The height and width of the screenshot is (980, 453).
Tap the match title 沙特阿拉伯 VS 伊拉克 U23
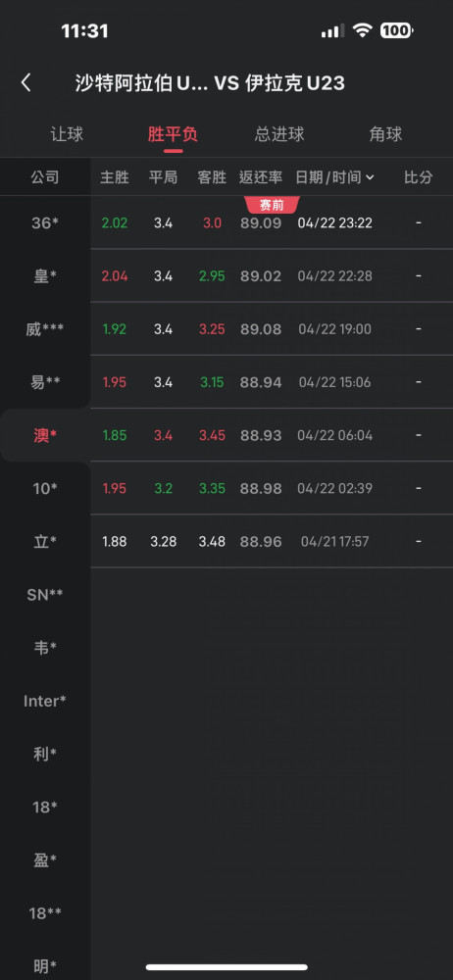point(210,83)
